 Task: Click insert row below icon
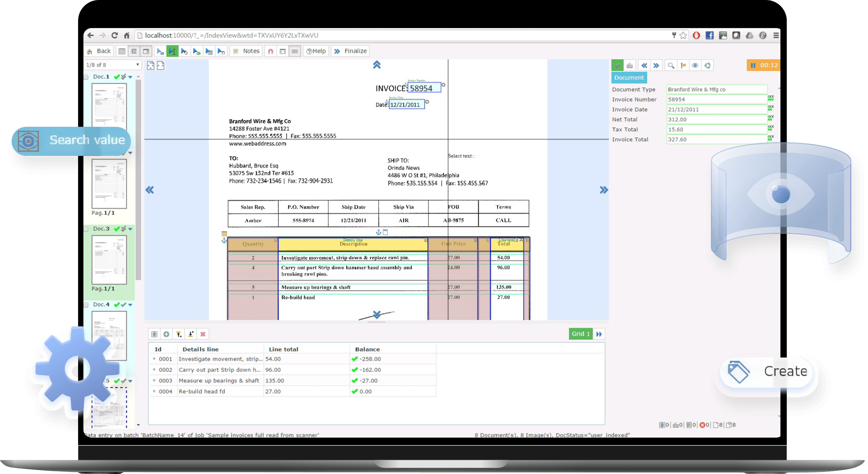point(191,334)
